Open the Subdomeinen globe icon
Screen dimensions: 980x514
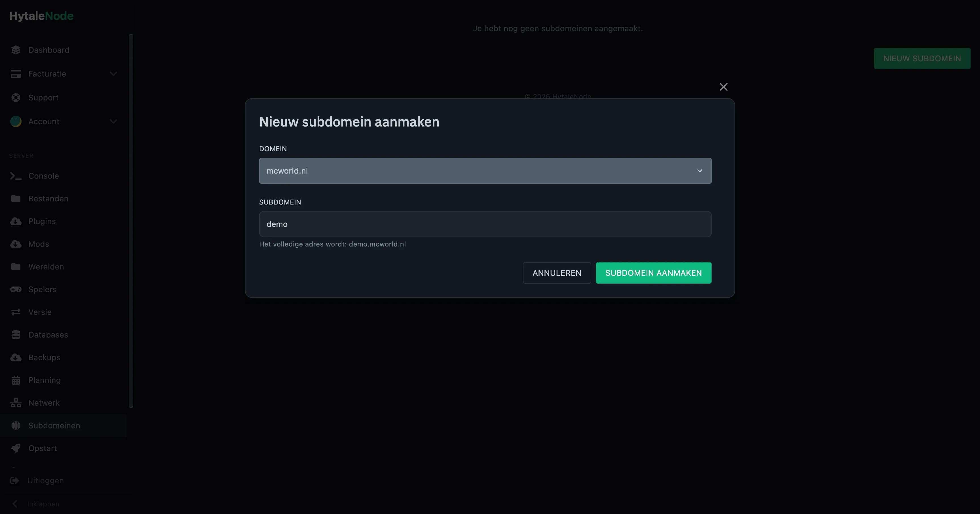point(16,425)
